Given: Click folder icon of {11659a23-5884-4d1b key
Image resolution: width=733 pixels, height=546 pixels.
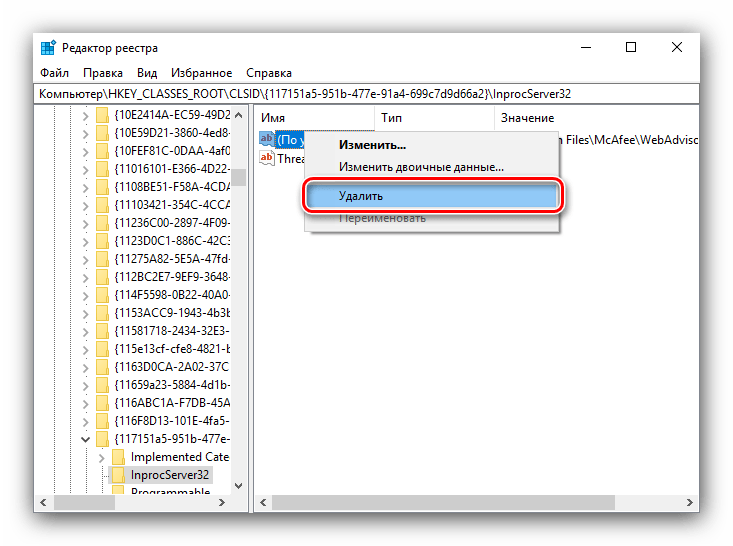Looking at the screenshot, I should coord(102,385).
